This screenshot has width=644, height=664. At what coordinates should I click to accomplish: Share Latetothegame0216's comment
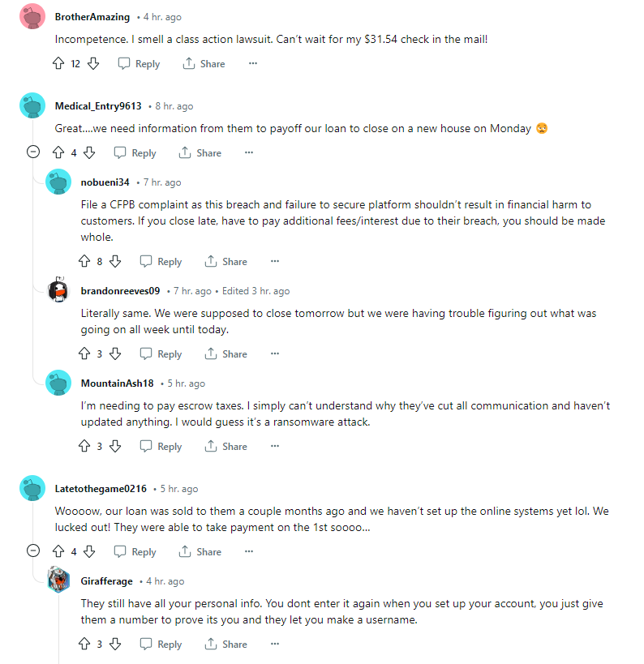[200, 551]
